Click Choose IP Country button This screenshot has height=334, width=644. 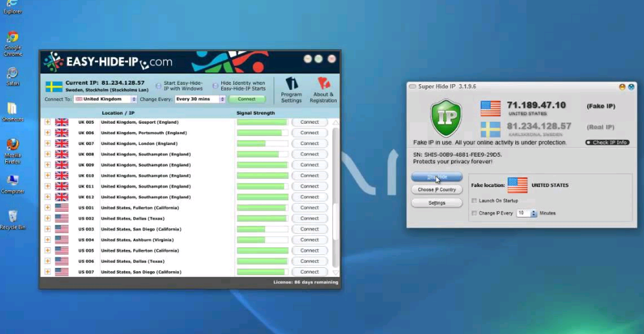coord(436,190)
